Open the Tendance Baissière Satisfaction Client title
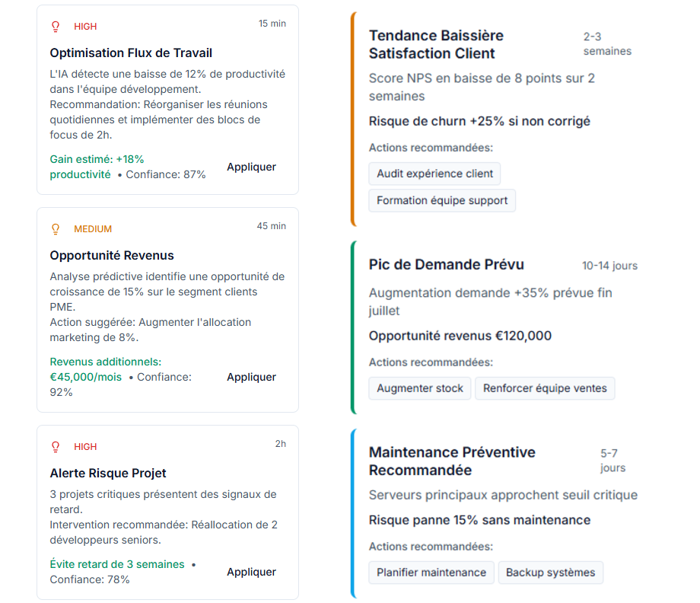Viewport: 700px width, 603px height. pyautogui.click(x=436, y=44)
